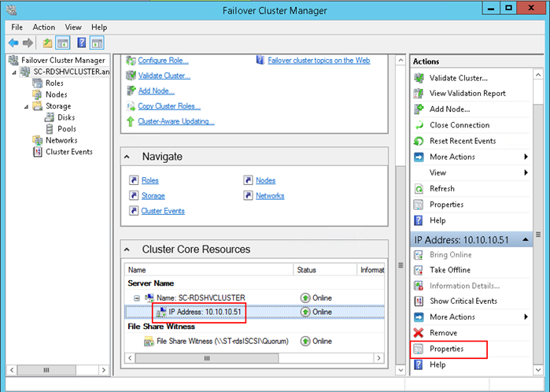Open Properties for IP Address 10.10.10.51
Viewport: 550px width, 392px height.
click(x=446, y=349)
